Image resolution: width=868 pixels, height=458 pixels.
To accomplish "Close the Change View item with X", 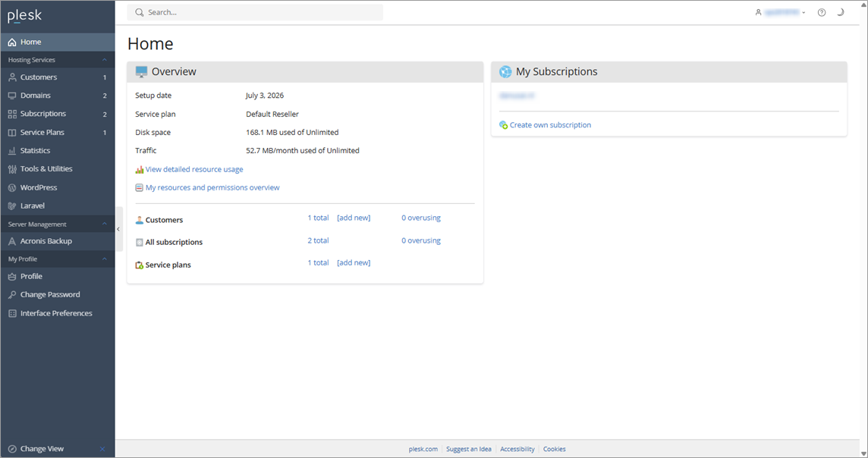I will (102, 449).
